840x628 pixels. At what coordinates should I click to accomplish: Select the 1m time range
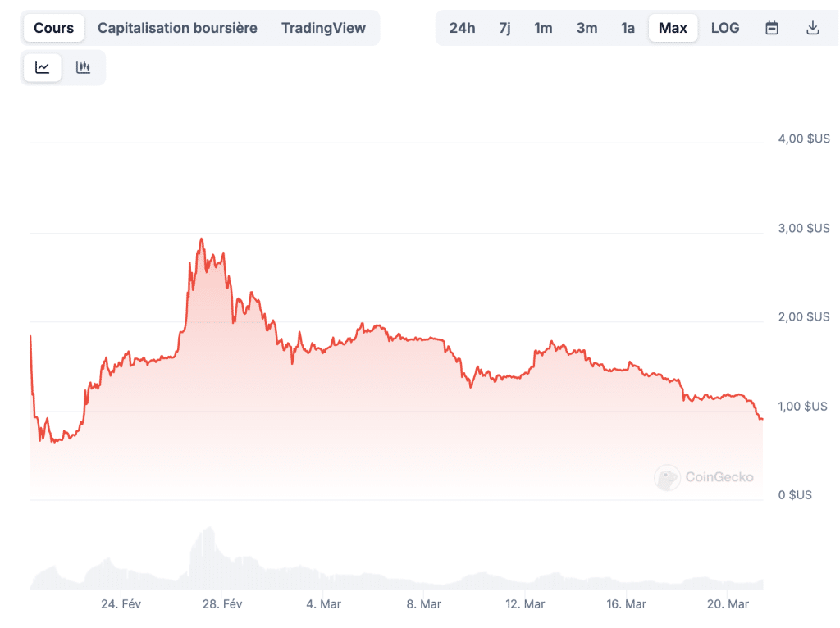click(543, 28)
